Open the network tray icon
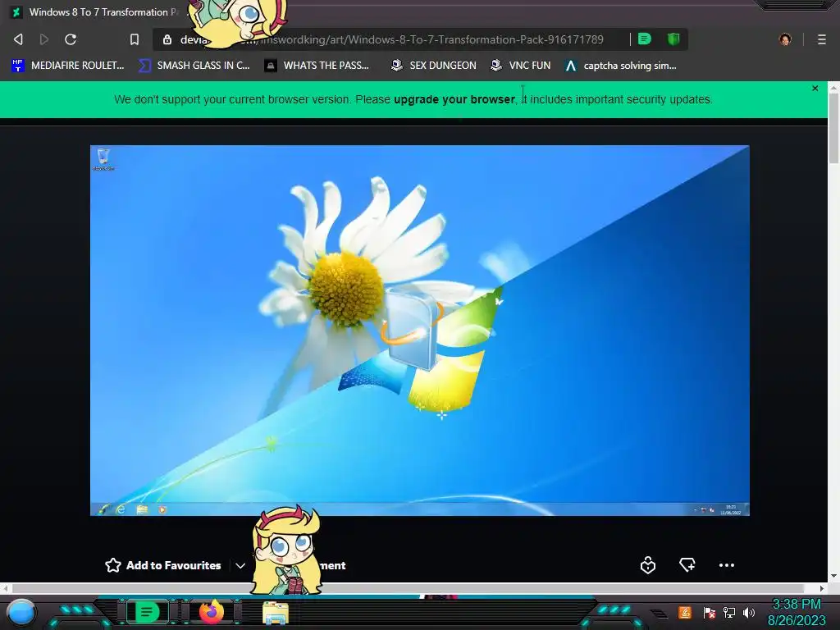The height and width of the screenshot is (630, 840). 729,612
